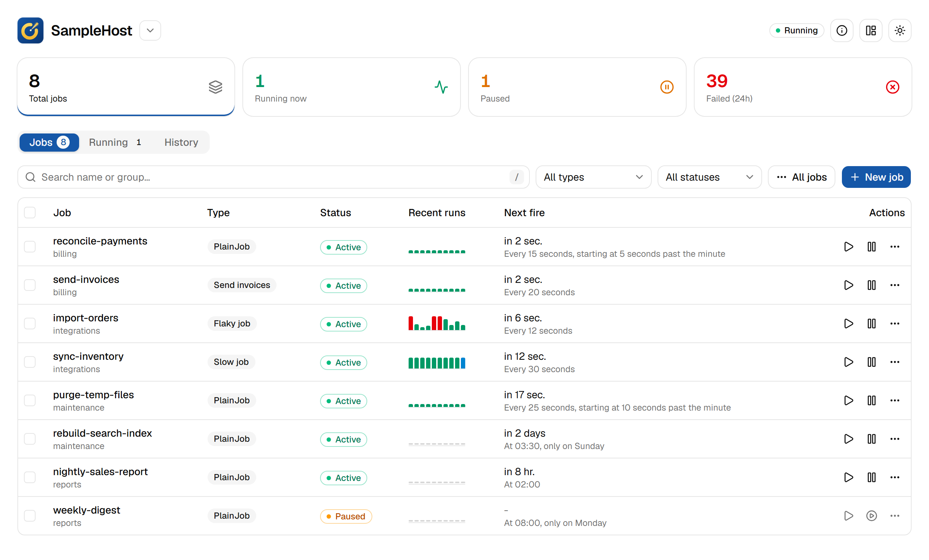Expand the SampleHost scheduler dropdown
Viewport: 929px width, 560px height.
150,30
